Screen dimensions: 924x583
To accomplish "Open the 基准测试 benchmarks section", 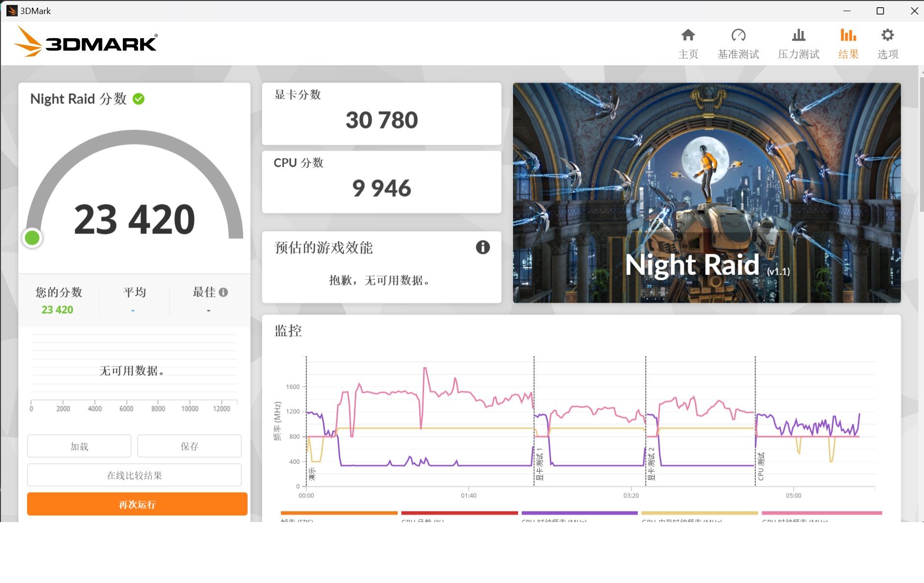I will pos(738,44).
